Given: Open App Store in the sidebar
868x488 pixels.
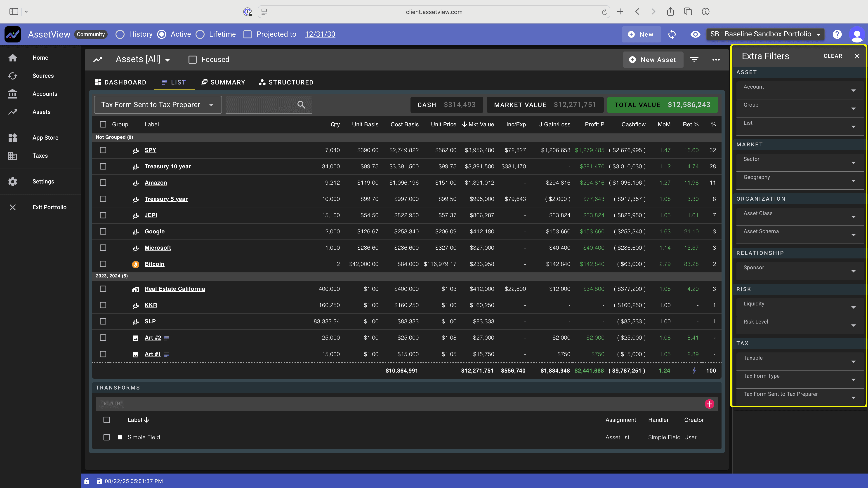Looking at the screenshot, I should pyautogui.click(x=45, y=137).
